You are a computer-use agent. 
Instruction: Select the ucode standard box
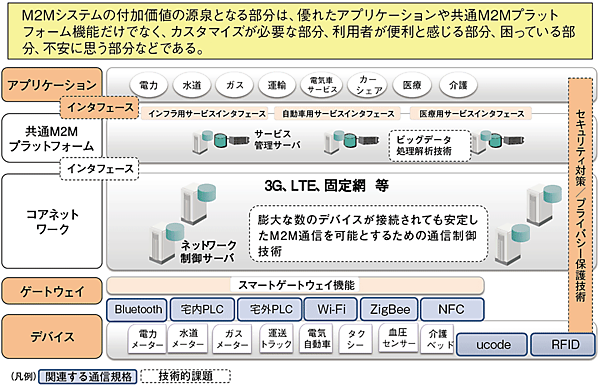(492, 345)
